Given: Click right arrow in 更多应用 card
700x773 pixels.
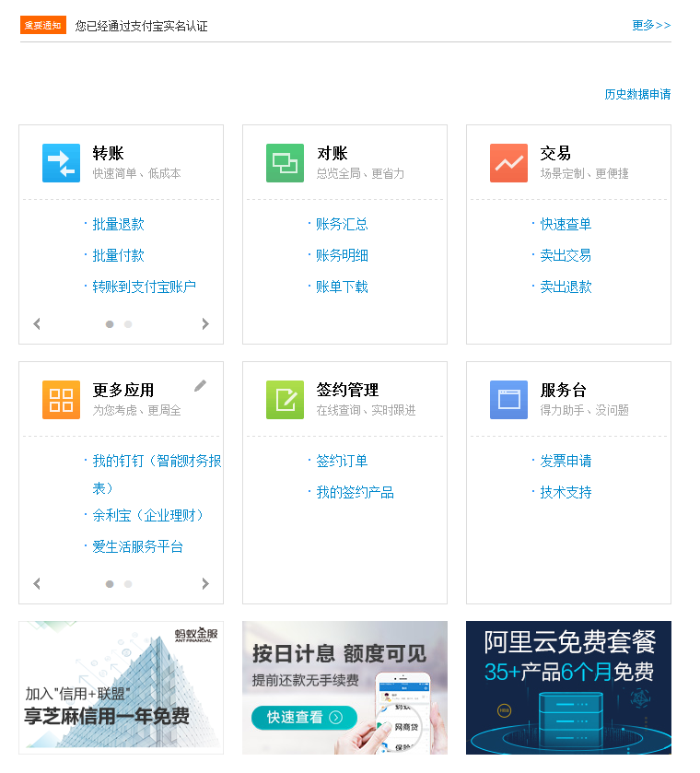Looking at the screenshot, I should pos(205,584).
